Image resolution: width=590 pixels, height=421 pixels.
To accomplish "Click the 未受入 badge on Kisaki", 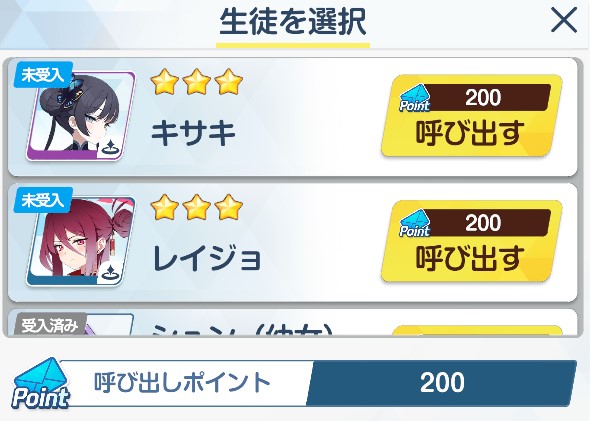I will tap(43, 75).
